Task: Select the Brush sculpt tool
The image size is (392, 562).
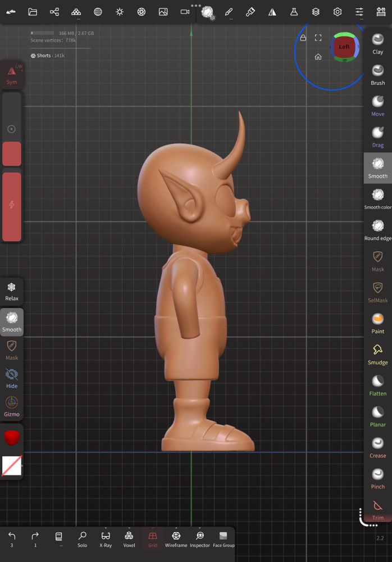Action: coord(377,75)
